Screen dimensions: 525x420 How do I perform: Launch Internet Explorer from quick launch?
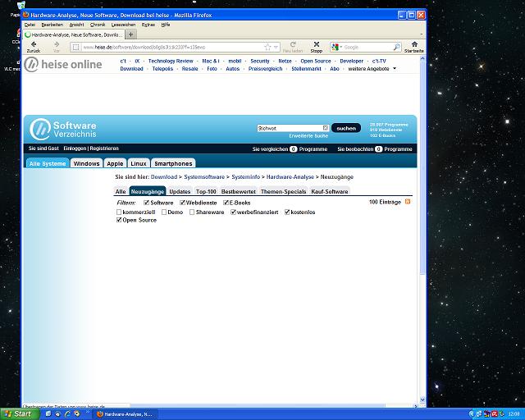[x=67, y=414]
